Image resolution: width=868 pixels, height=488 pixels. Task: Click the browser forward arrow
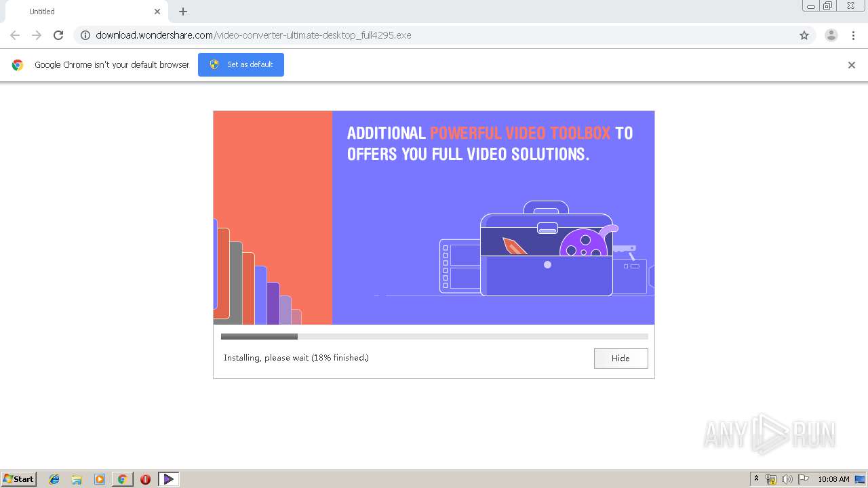[37, 35]
